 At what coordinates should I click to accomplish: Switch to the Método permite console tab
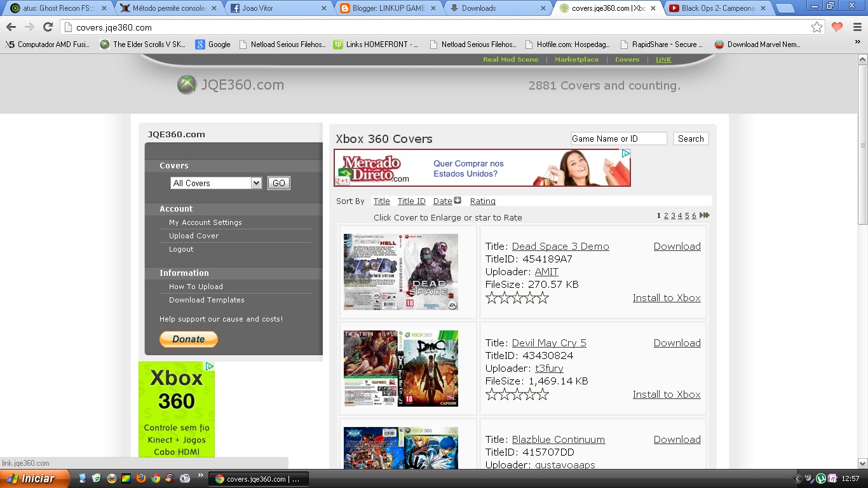[168, 8]
